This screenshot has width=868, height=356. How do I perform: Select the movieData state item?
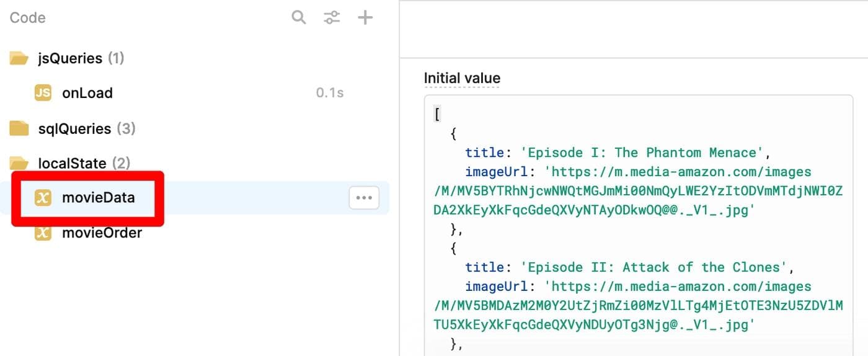pyautogui.click(x=98, y=198)
